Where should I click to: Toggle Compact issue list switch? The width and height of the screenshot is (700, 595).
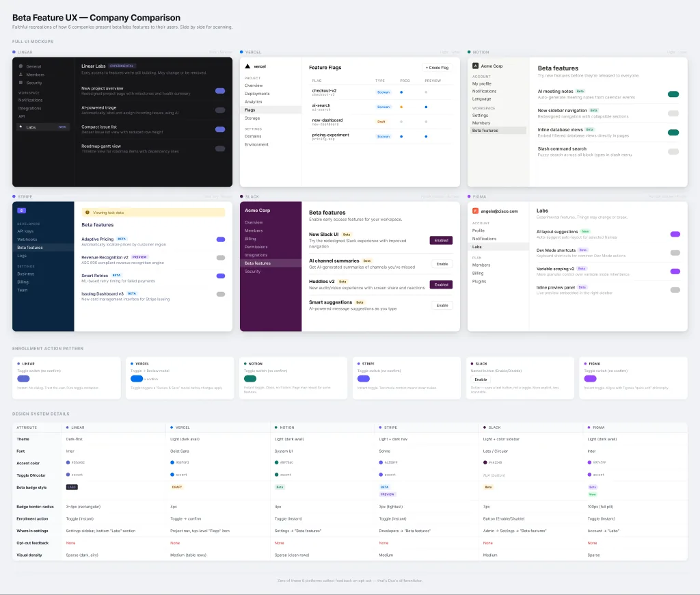(x=220, y=129)
